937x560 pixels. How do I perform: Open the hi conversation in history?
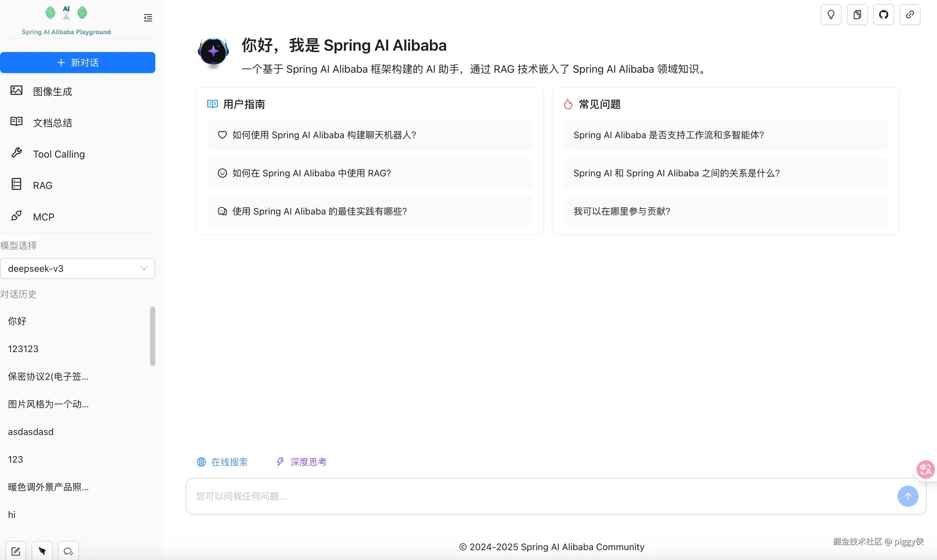(x=75, y=514)
